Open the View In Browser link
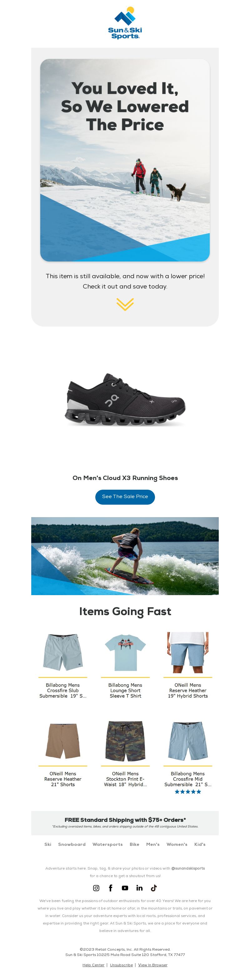The image size is (250, 980). (152, 965)
